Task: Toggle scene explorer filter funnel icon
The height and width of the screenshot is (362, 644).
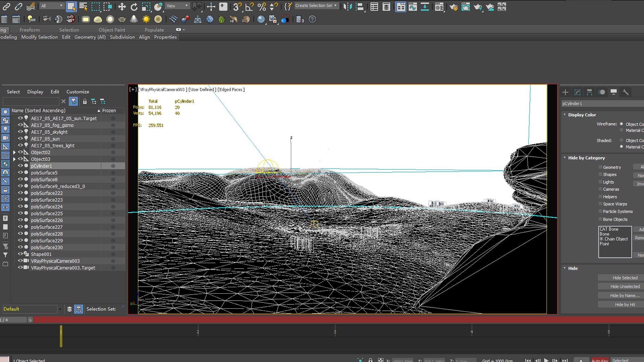Action: coord(73,101)
